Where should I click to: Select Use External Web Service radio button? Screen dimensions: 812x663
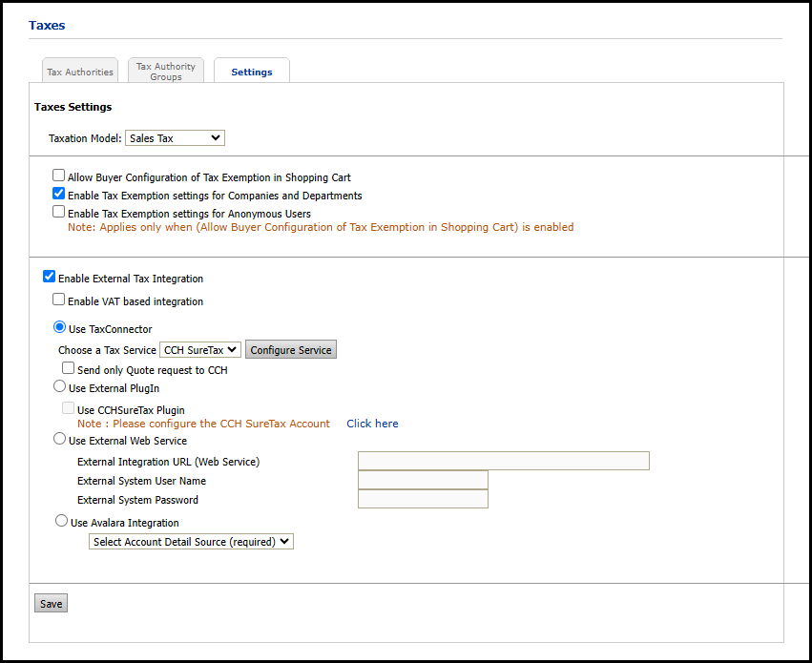tap(60, 440)
